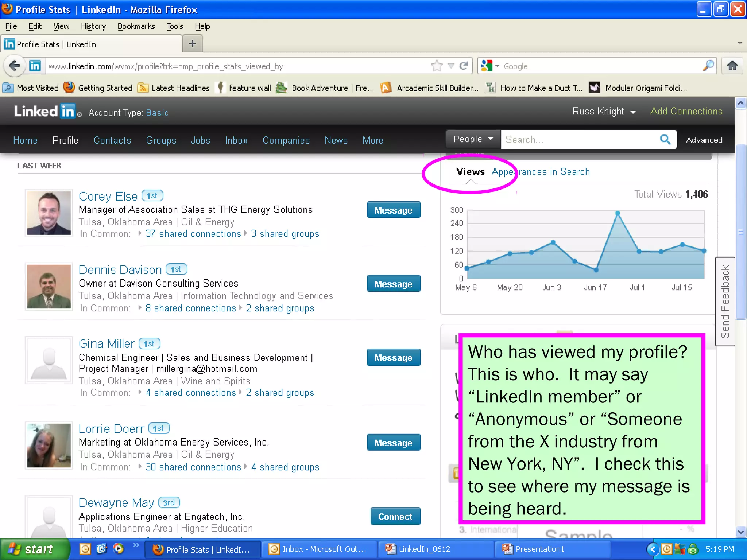Open the feature wall bookmark
747x560 pixels.
[244, 88]
